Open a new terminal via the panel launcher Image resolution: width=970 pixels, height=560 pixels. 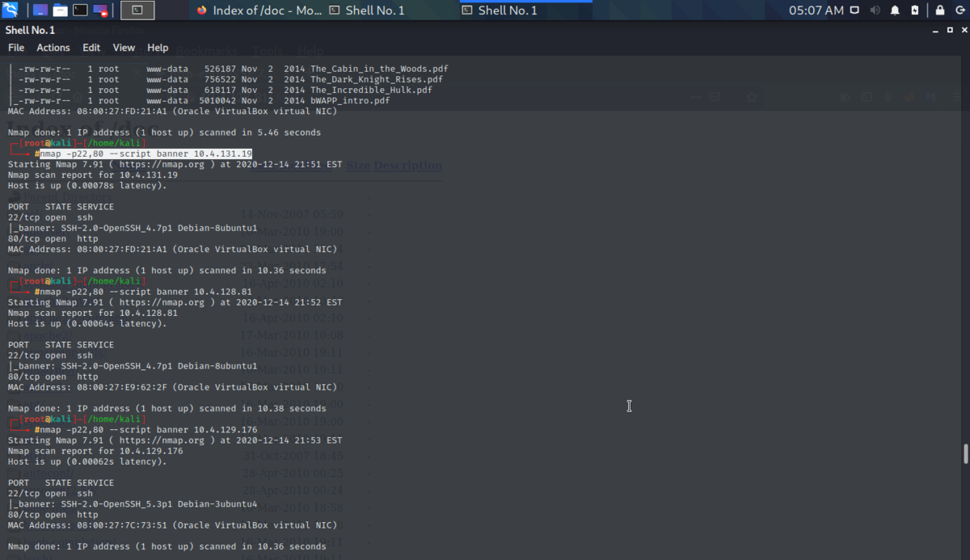79,10
